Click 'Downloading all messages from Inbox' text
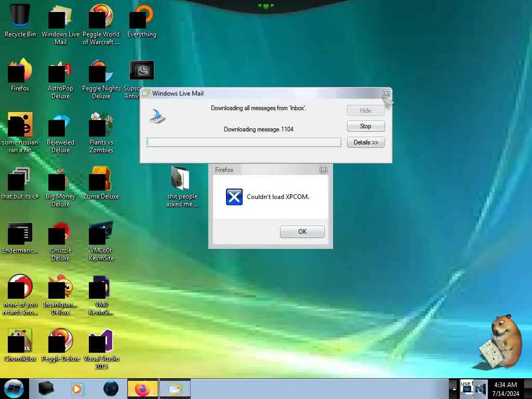Screen dimensions: 532x399 pyautogui.click(x=259, y=108)
